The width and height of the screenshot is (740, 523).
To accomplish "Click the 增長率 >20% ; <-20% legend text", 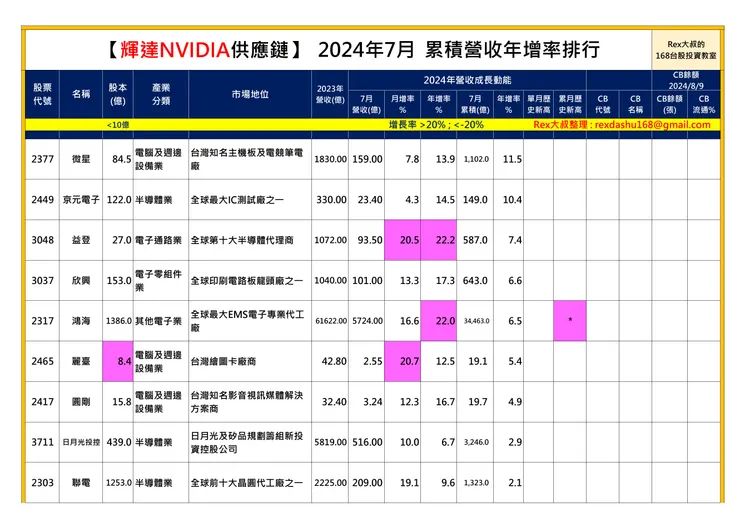I will pyautogui.click(x=436, y=125).
